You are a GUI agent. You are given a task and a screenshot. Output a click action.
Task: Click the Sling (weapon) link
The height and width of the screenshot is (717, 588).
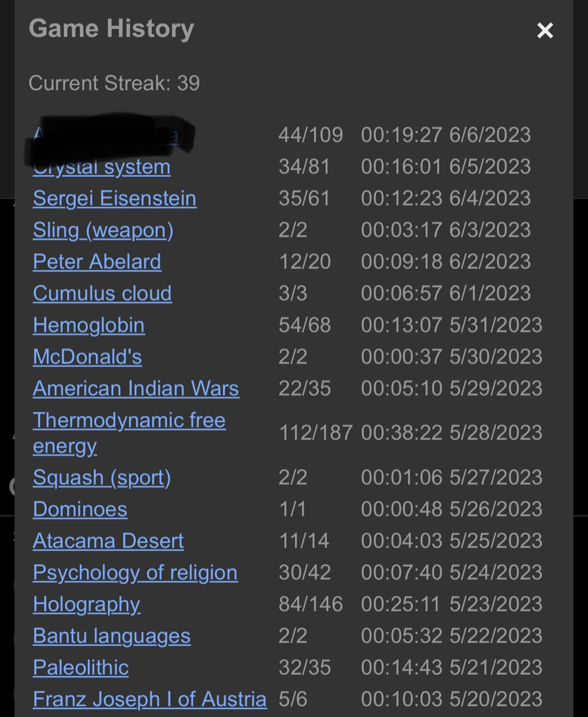pos(103,230)
